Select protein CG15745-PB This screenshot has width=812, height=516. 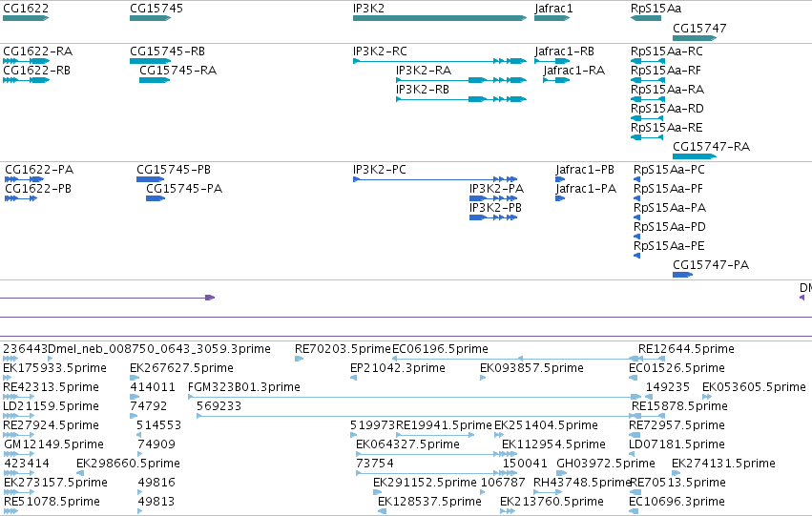(x=174, y=170)
